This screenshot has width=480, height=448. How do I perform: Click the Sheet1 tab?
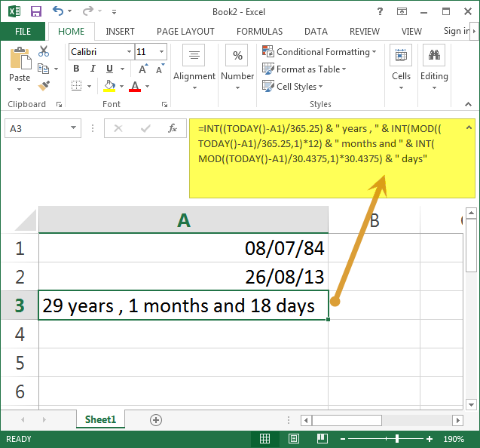point(100,419)
